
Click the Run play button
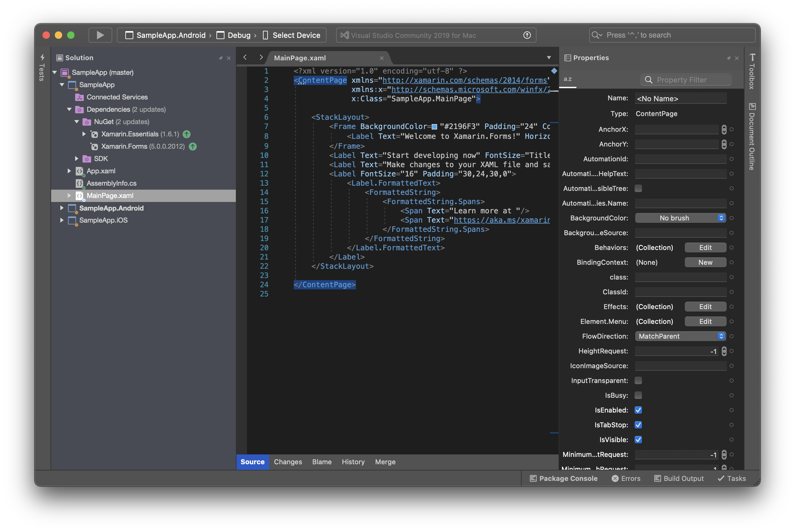pyautogui.click(x=100, y=35)
